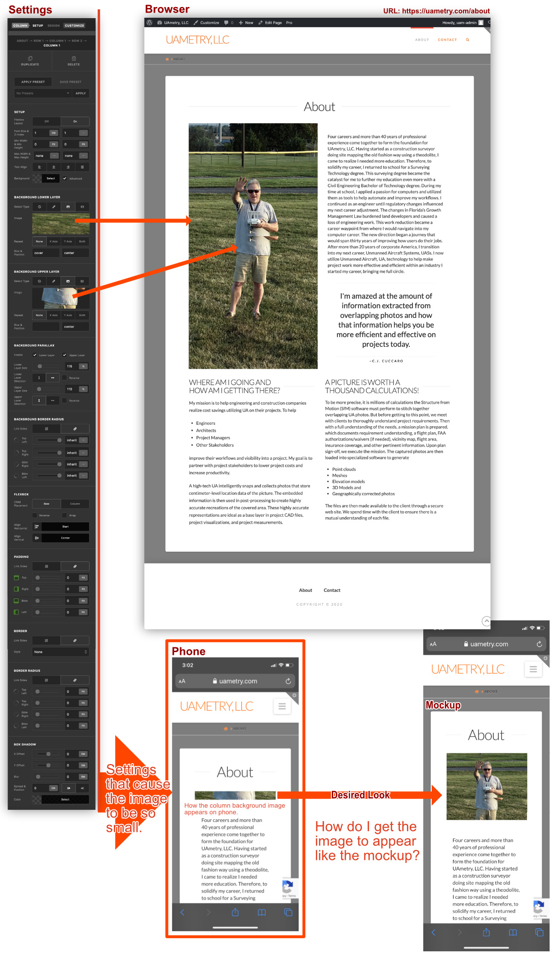The height and width of the screenshot is (956, 560).
Task: Turn Flexbox Layout Off
Action: tap(46, 121)
